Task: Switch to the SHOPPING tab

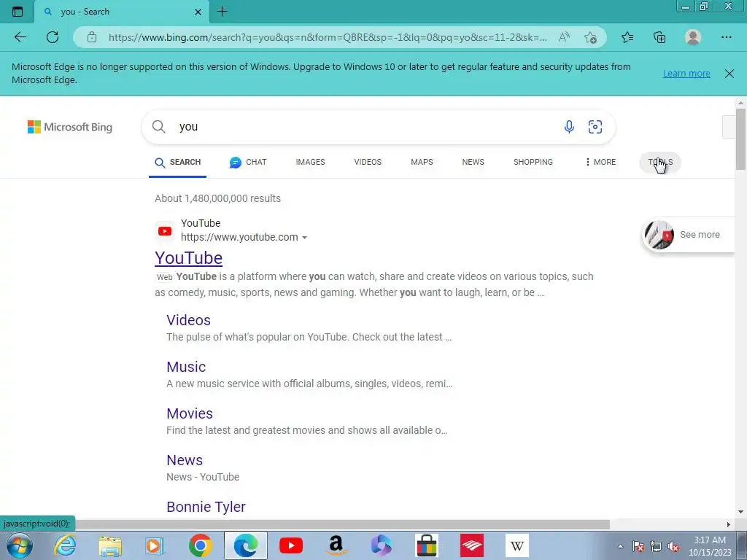Action: tap(533, 162)
